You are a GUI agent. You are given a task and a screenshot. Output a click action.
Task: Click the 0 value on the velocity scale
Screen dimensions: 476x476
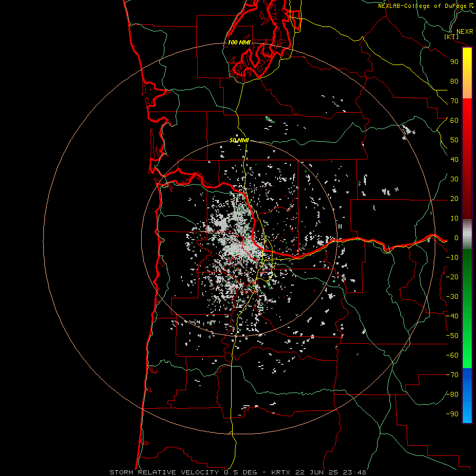[x=456, y=238]
